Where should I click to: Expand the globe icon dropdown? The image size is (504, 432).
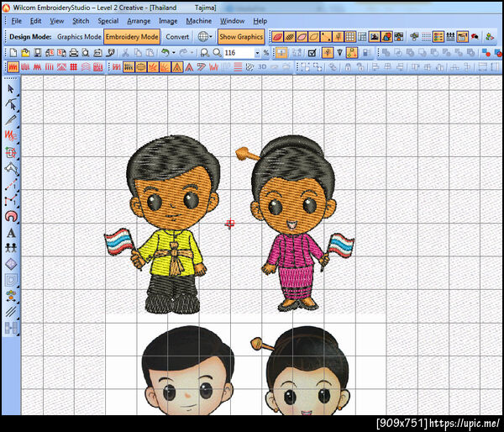[x=211, y=37]
